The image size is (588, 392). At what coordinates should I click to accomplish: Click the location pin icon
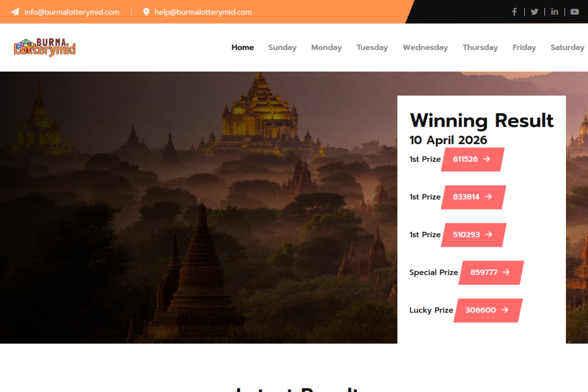146,12
